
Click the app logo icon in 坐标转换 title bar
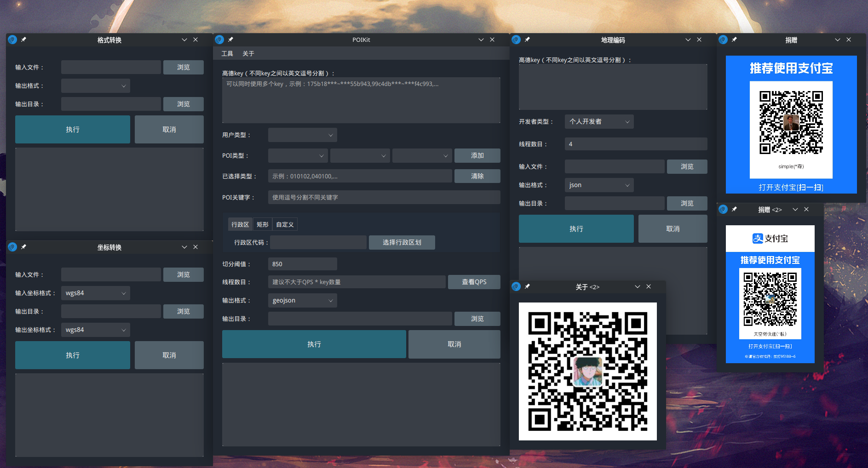click(x=12, y=247)
